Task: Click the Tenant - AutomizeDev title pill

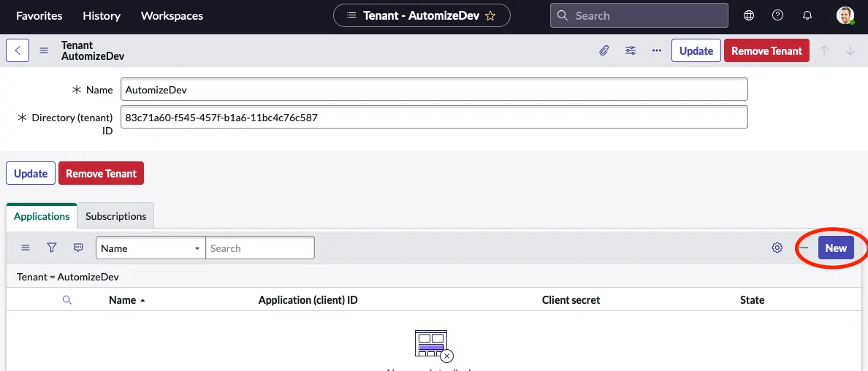Action: click(422, 15)
